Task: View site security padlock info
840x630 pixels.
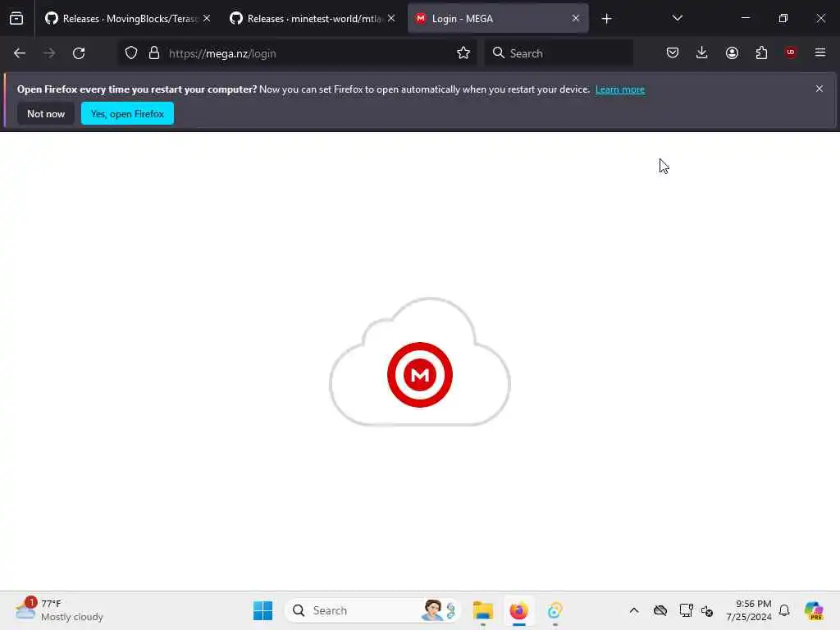Action: (154, 53)
